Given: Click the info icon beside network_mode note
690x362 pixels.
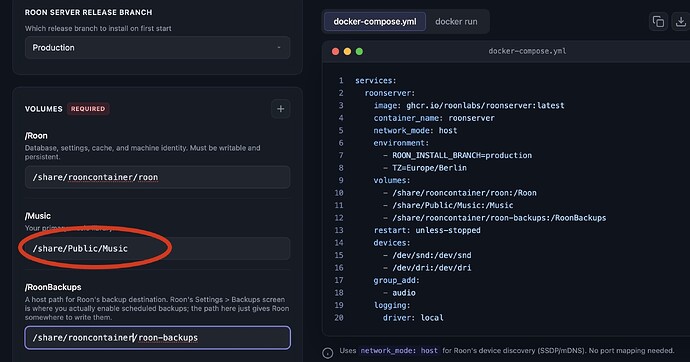Looking at the screenshot, I should 327,353.
